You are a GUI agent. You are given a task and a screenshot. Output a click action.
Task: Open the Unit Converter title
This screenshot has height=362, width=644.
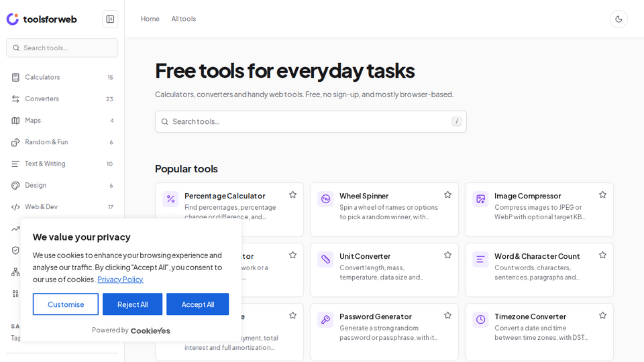tap(365, 257)
